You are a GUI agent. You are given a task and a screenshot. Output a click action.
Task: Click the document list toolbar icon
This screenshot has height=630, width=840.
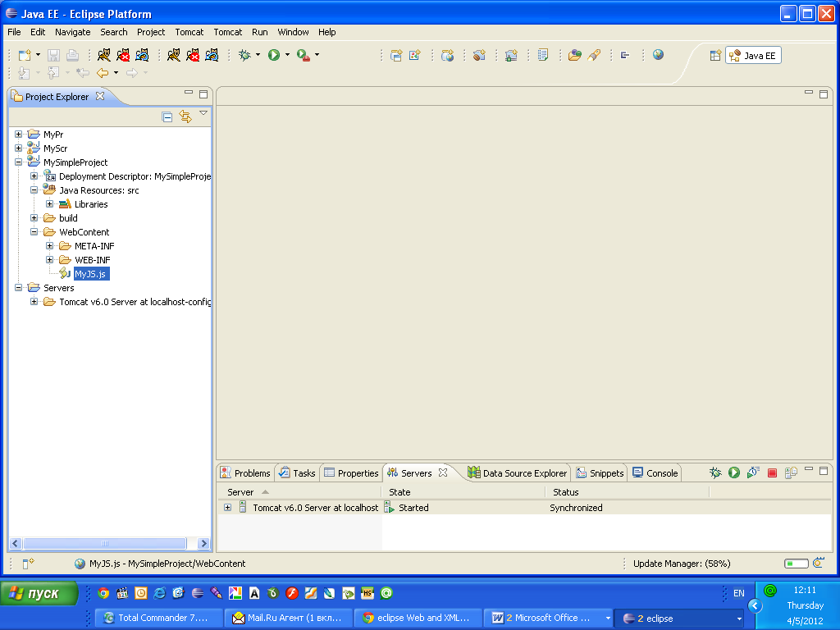(x=543, y=55)
